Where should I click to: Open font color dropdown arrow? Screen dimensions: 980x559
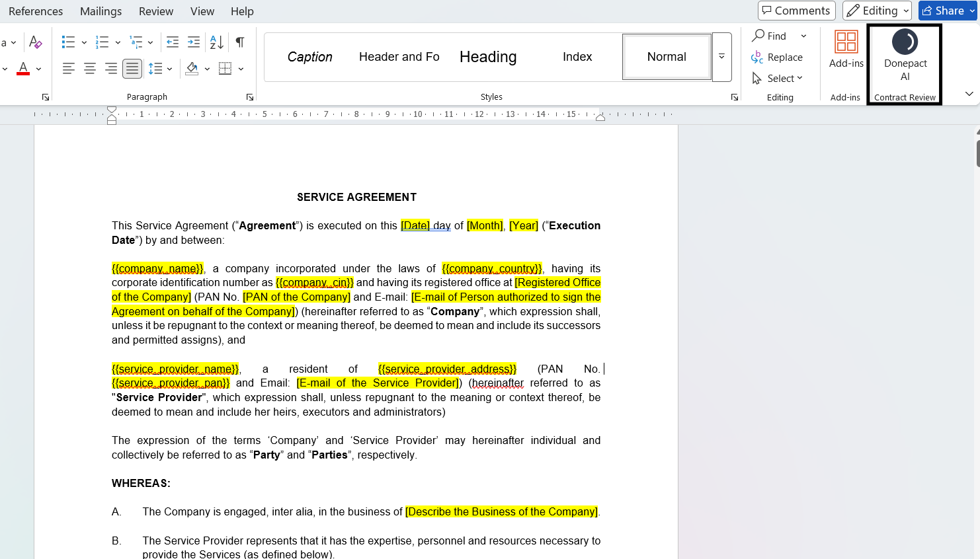(x=38, y=68)
